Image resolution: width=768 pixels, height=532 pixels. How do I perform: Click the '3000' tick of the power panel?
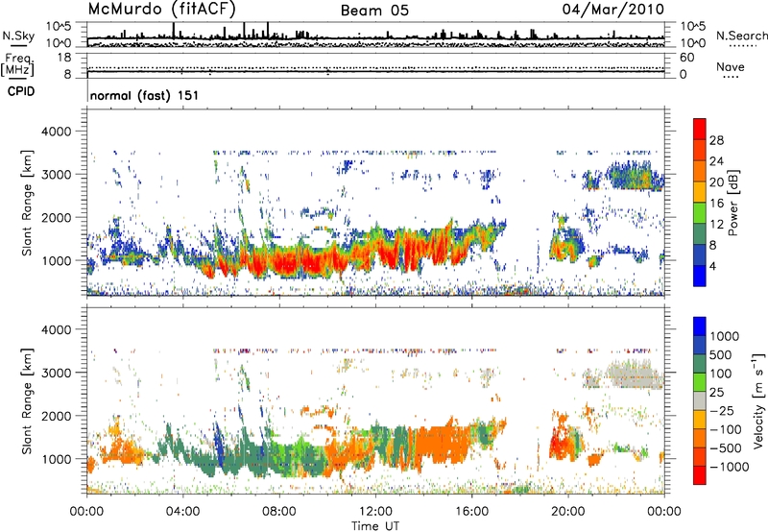pyautogui.click(x=59, y=175)
